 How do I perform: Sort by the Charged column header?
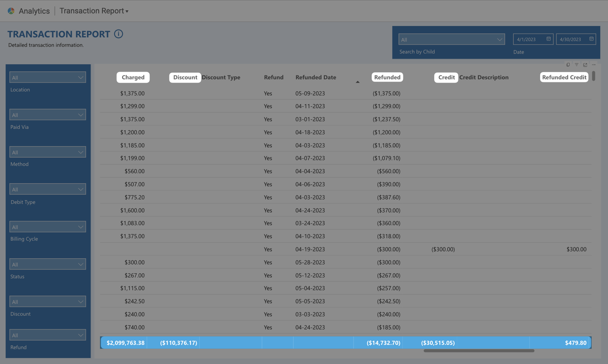point(133,77)
